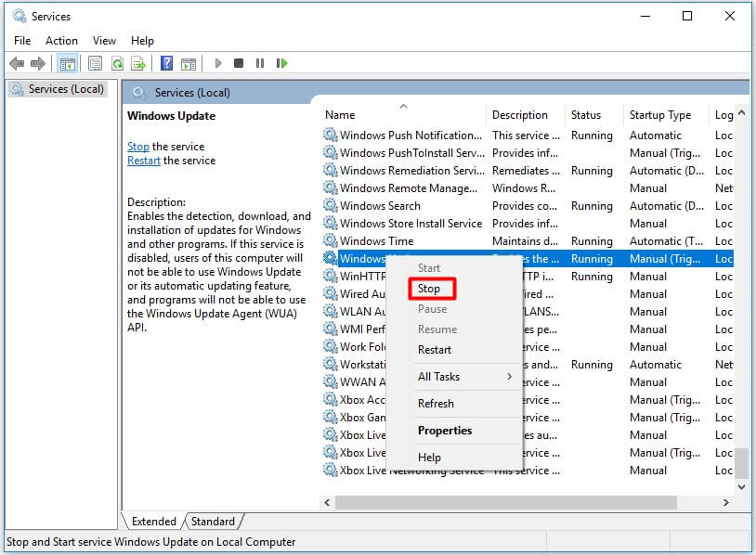This screenshot has width=756, height=555.
Task: Select the Windows Search service row
Action: point(528,206)
